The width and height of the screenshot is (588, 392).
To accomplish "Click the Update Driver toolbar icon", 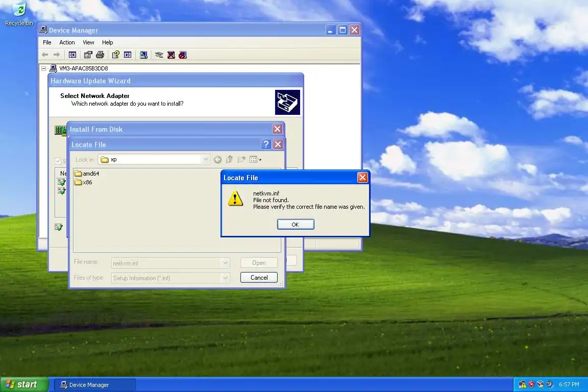I will pos(159,55).
